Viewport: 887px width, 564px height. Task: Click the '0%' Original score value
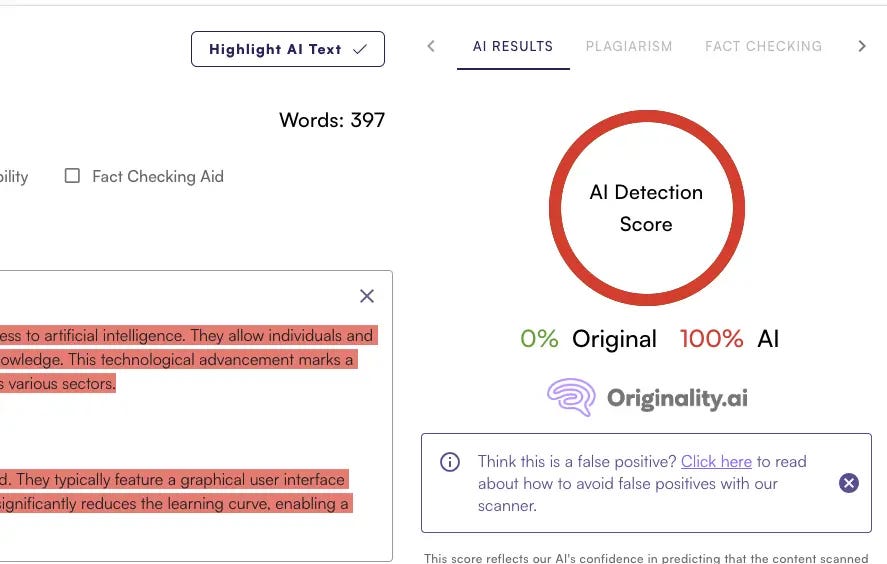539,339
